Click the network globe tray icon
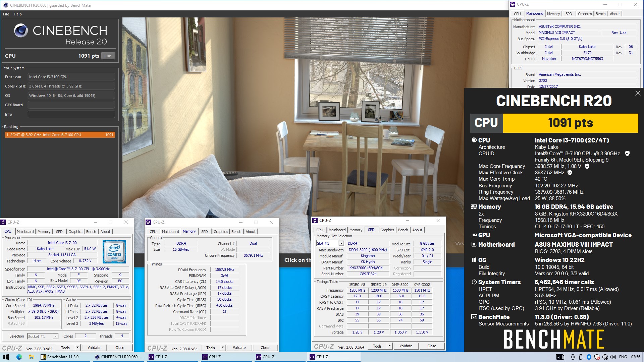The width and height of the screenshot is (644, 362). (605, 357)
